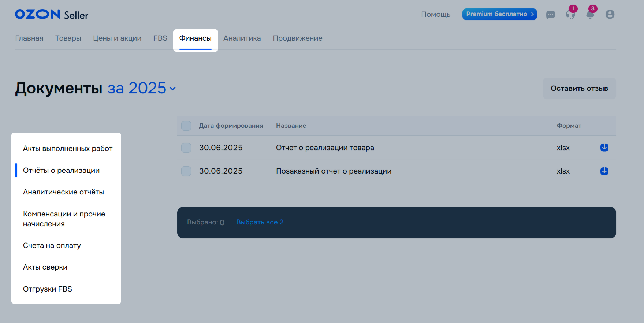Screen dimensions: 644x323
Task: Open the Товары tab
Action: pos(68,38)
